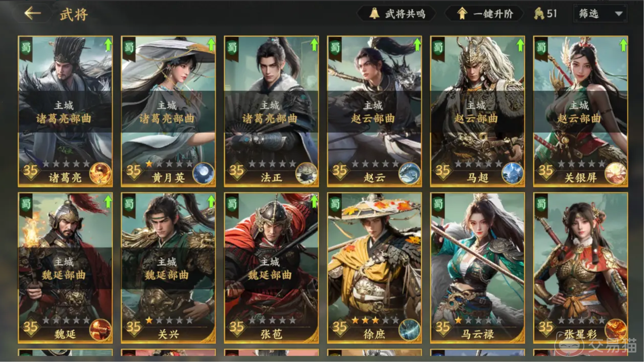
Task: Tap the bell icon for 武将共鸣
Action: click(x=374, y=13)
